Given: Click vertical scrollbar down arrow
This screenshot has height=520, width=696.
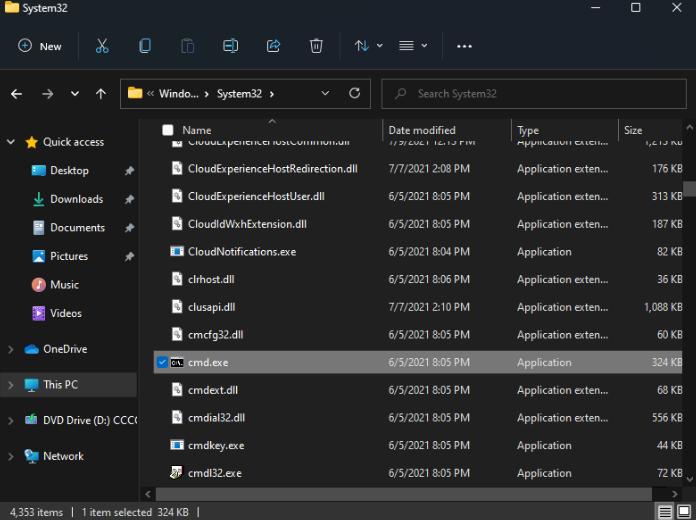Looking at the screenshot, I should (x=689, y=479).
